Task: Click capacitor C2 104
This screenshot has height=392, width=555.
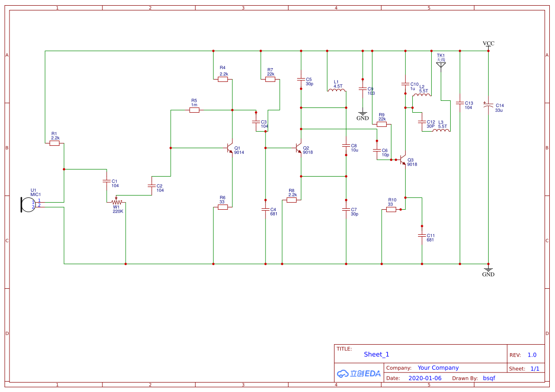Action: pyautogui.click(x=152, y=186)
